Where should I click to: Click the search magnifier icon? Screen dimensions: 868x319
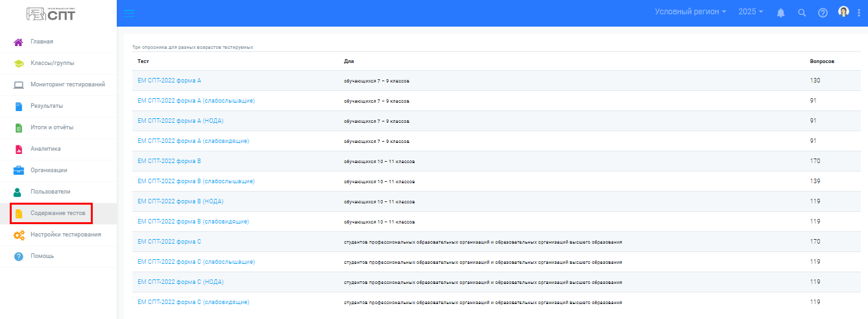click(x=802, y=13)
